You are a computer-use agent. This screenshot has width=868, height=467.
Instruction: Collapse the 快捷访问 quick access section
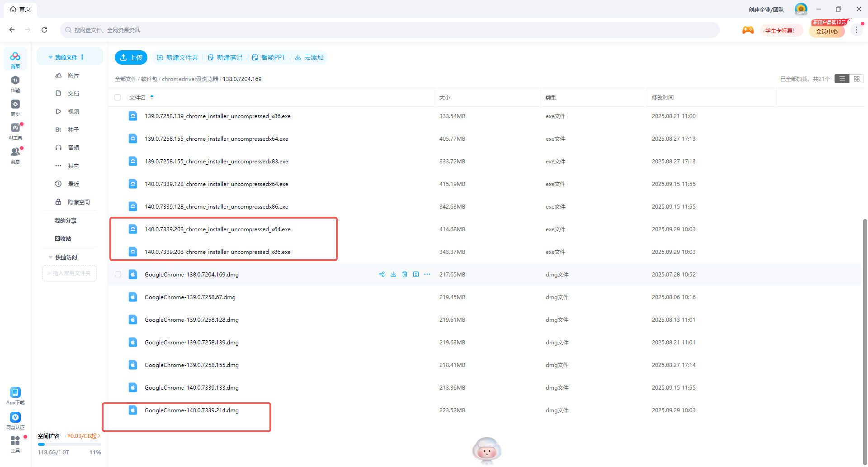click(51, 257)
